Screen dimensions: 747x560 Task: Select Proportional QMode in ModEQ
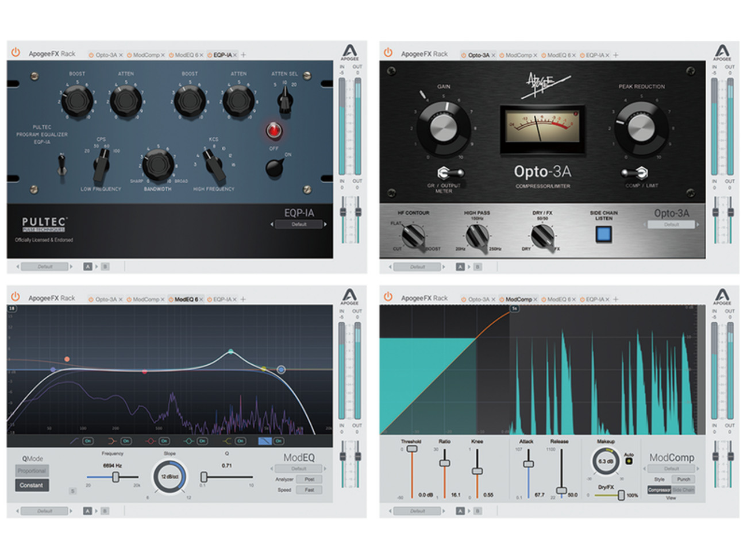(x=32, y=471)
